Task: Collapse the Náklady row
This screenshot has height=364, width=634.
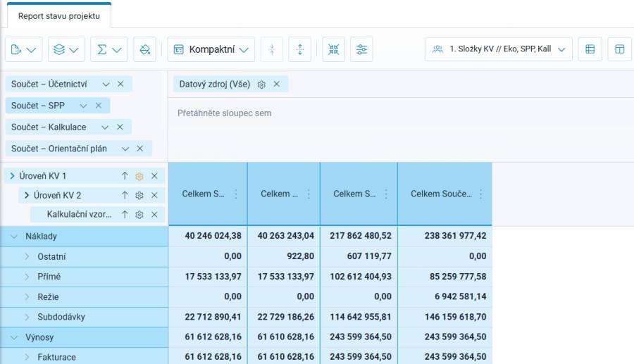Action: point(14,237)
